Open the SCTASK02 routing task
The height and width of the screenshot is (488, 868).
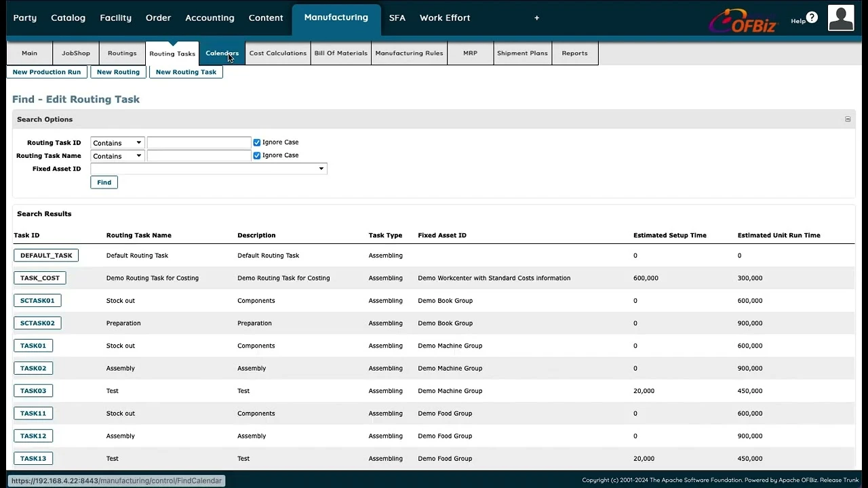coord(37,323)
